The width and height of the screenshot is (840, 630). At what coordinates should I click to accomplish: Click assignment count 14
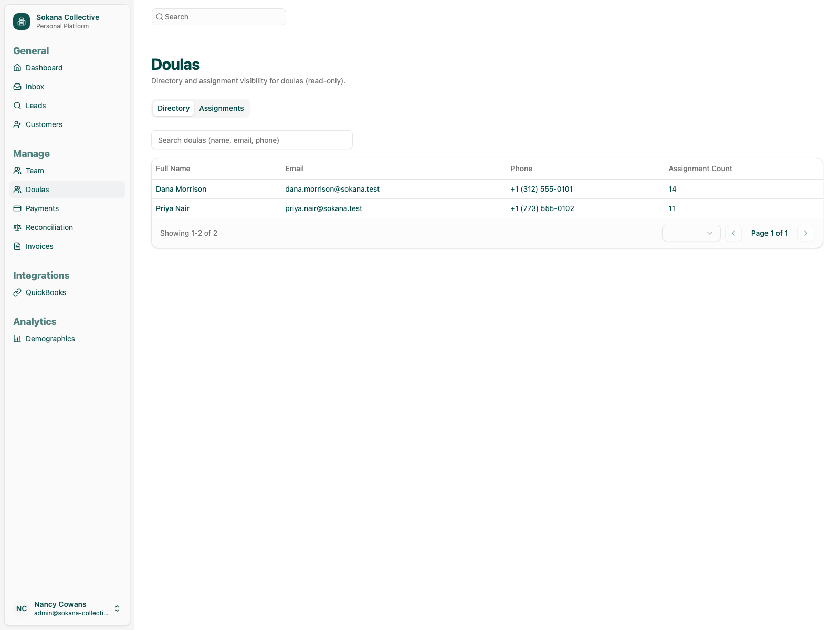point(673,189)
